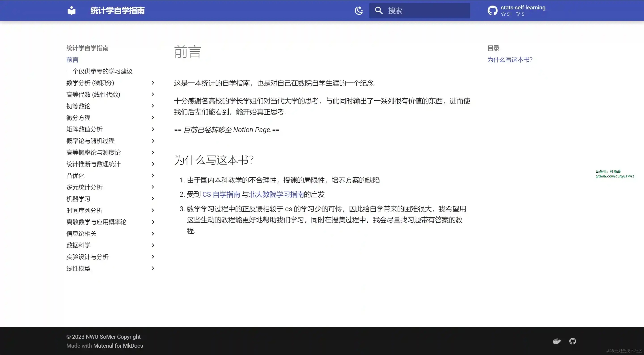This screenshot has width=644, height=355.
Task: Click the 搜索 search input field
Action: tap(425, 11)
